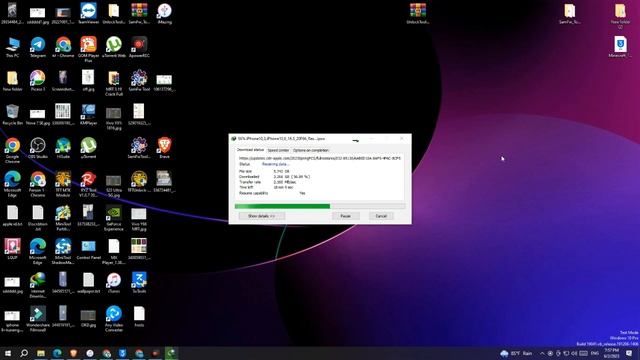Launch OBS Studio from the desktop
Viewport: 640px width, 360px height.
pyautogui.click(x=38, y=148)
